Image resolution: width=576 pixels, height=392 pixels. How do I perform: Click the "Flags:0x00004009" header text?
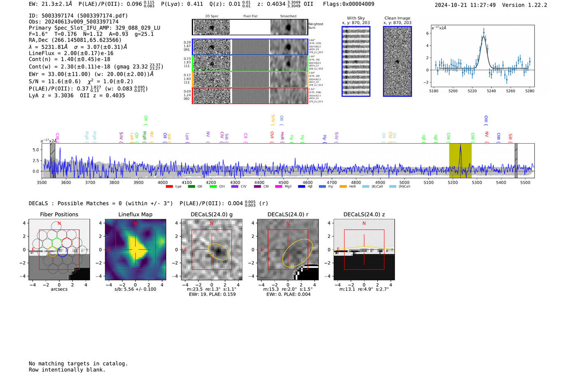348,4
